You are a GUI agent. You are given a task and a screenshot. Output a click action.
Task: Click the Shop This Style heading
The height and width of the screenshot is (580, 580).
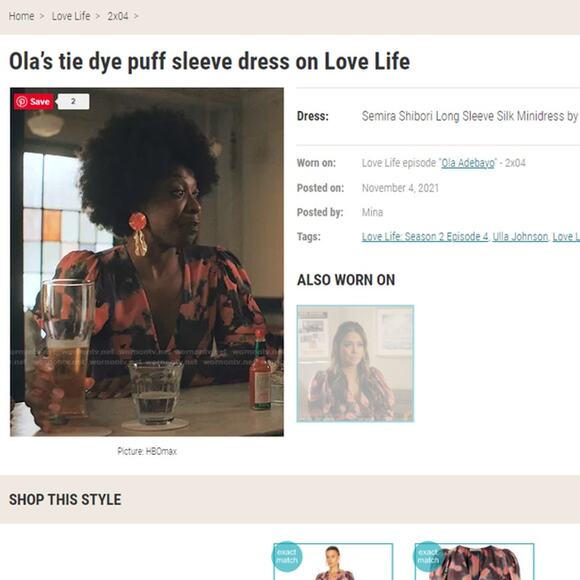coord(65,500)
